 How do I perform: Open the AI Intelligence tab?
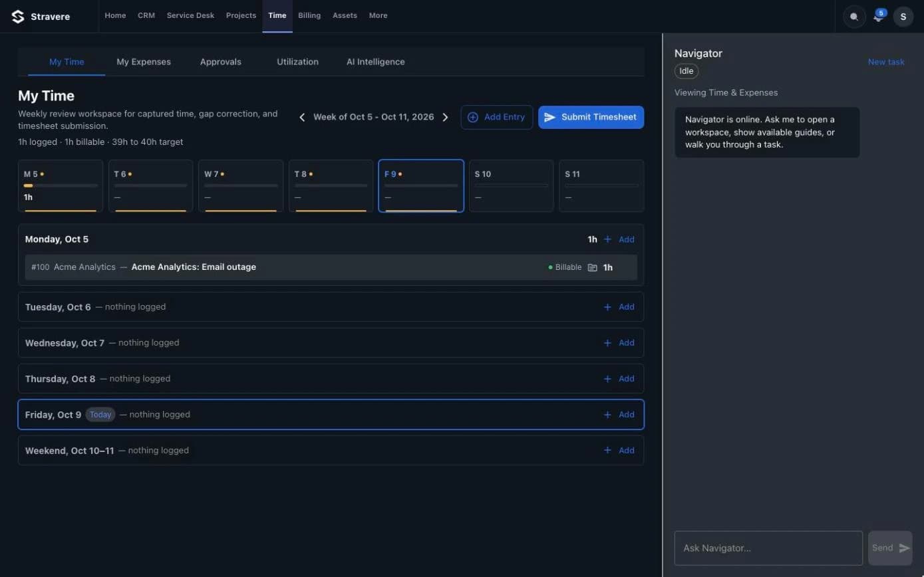[375, 62]
